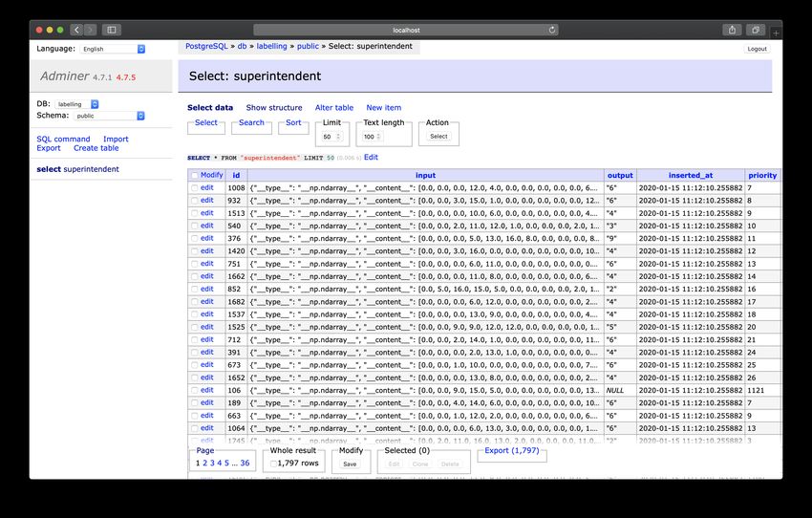Go to public in breadcrumb
This screenshot has width=812, height=518.
(308, 46)
